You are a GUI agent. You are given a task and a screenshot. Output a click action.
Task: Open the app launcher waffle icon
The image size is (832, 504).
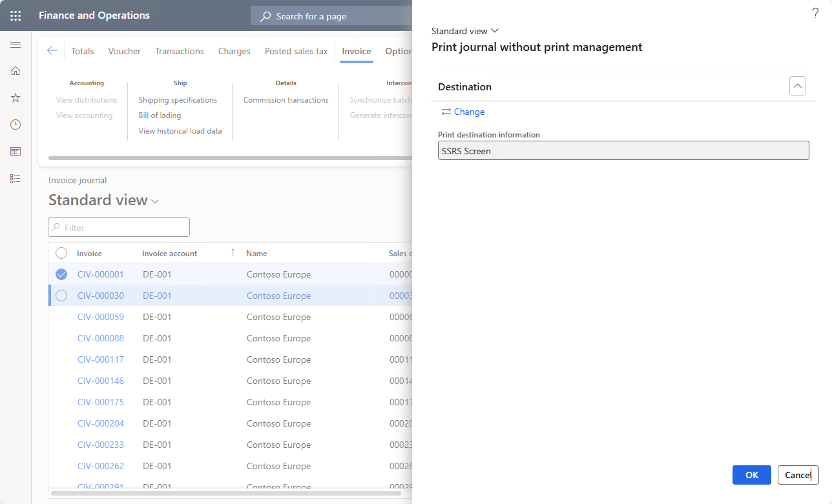click(16, 15)
